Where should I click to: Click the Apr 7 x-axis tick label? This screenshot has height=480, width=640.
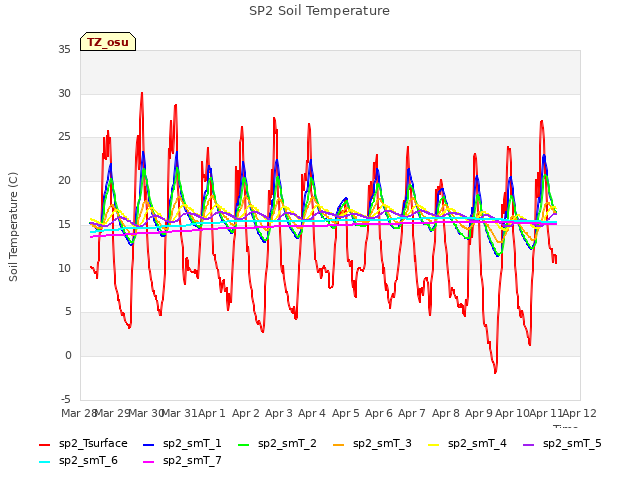[412, 413]
